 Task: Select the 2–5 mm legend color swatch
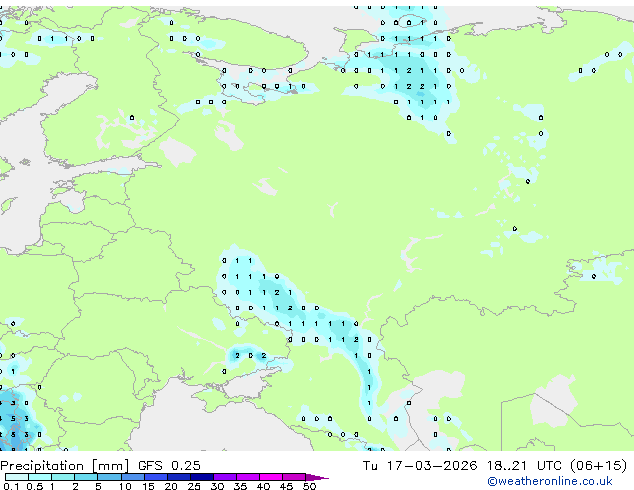click(86, 477)
